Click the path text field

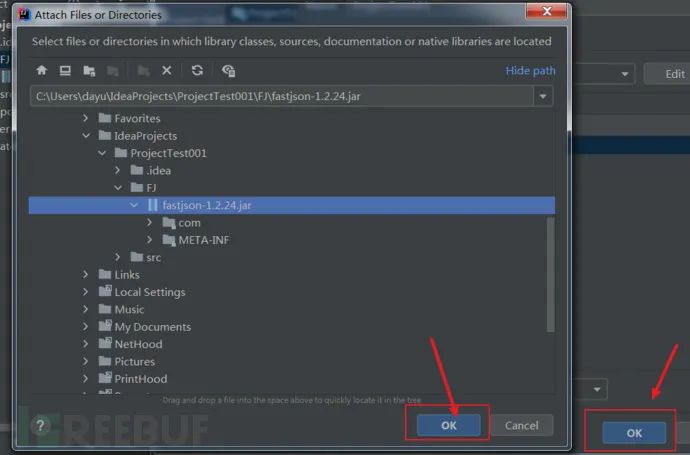(282, 96)
